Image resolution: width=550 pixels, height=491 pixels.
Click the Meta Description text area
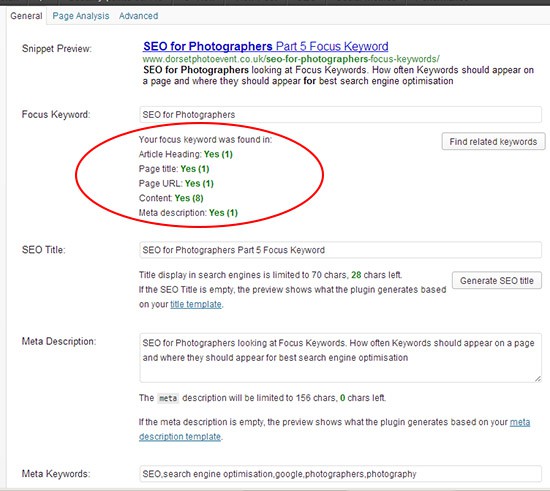[x=340, y=358]
